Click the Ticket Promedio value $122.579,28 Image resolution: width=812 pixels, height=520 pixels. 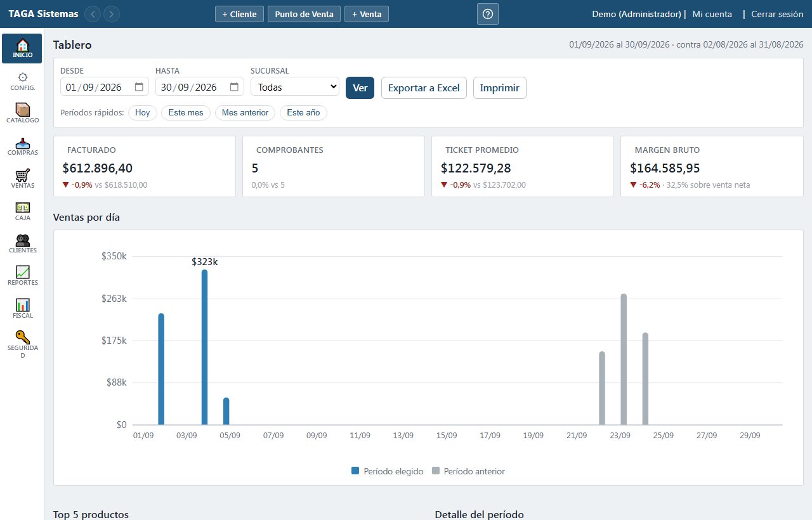[x=476, y=168]
